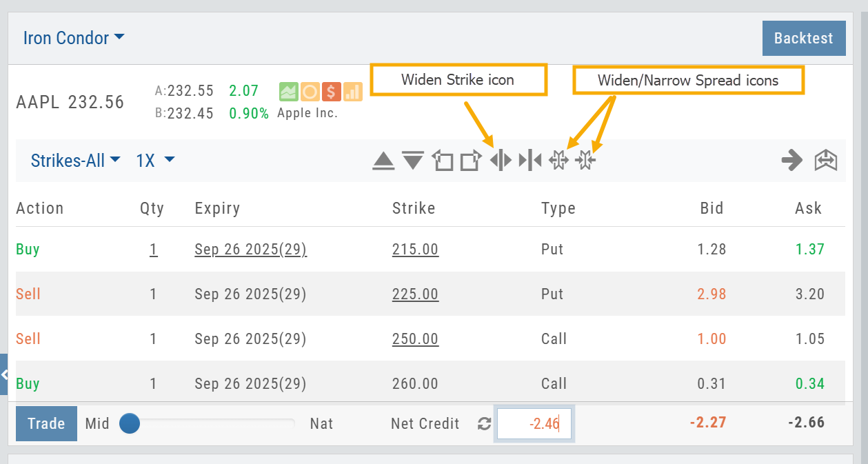Click the Narrow Spread icon
Screen dimensions: 868x464
[x=585, y=161]
